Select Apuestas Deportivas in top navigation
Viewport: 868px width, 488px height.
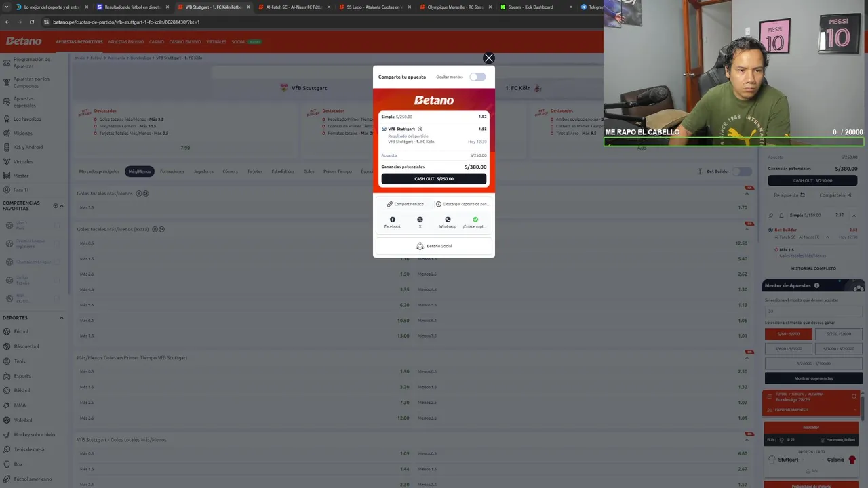click(79, 42)
